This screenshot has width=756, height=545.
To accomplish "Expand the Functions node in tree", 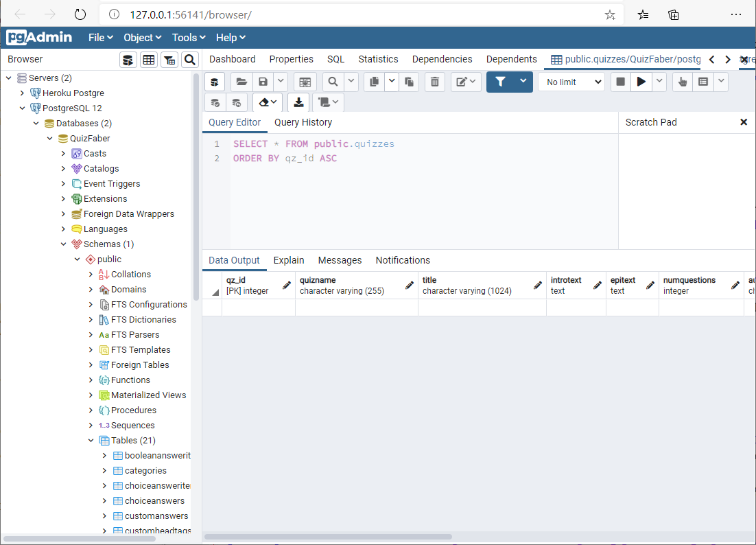I will point(91,380).
